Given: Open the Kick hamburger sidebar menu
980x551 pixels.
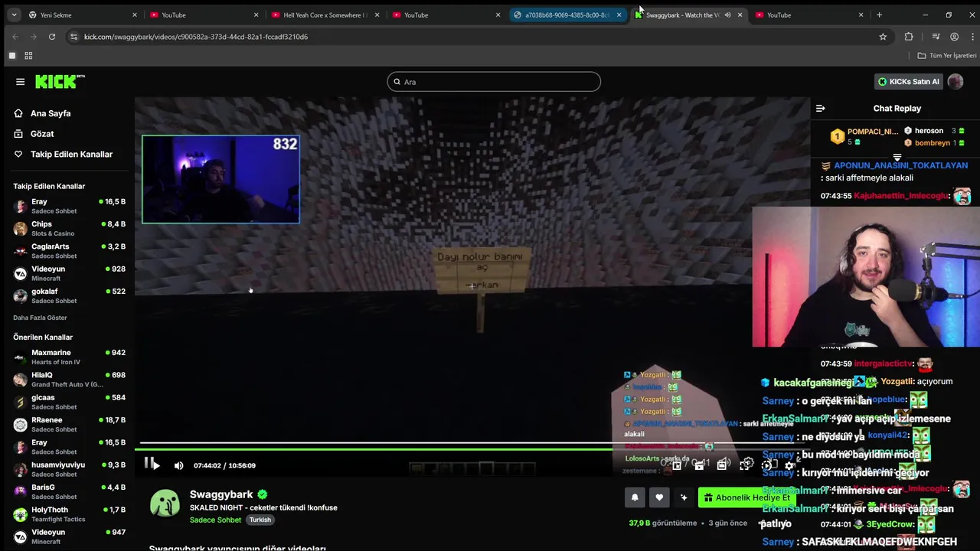Looking at the screenshot, I should [20, 82].
